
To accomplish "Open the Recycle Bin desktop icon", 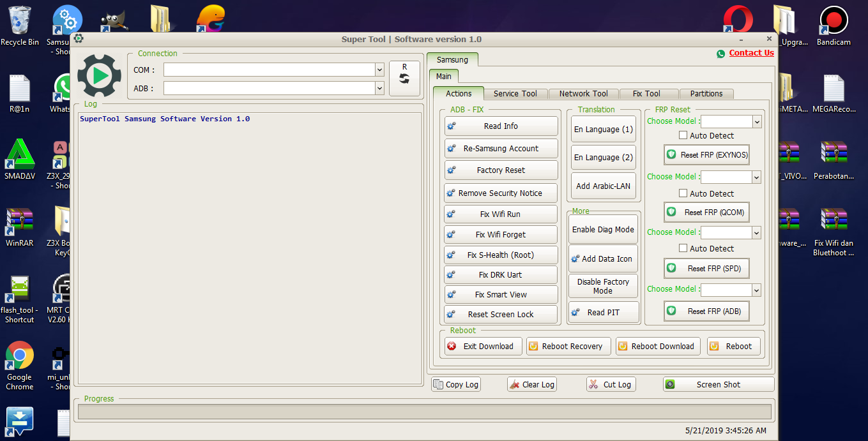I will click(x=20, y=26).
